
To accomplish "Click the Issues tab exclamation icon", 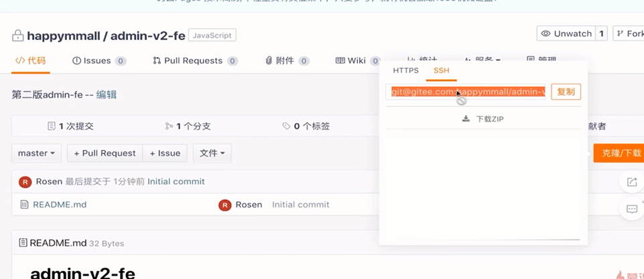I will click(77, 61).
